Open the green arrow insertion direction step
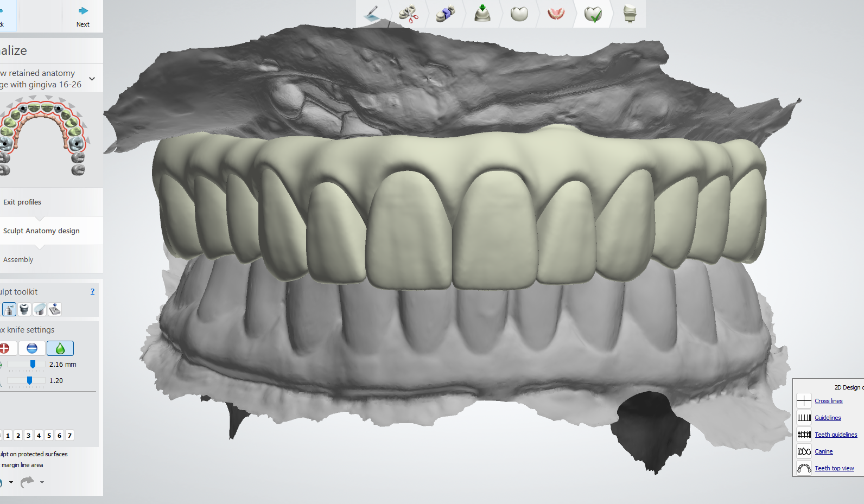Image resolution: width=864 pixels, height=504 pixels. tap(482, 14)
